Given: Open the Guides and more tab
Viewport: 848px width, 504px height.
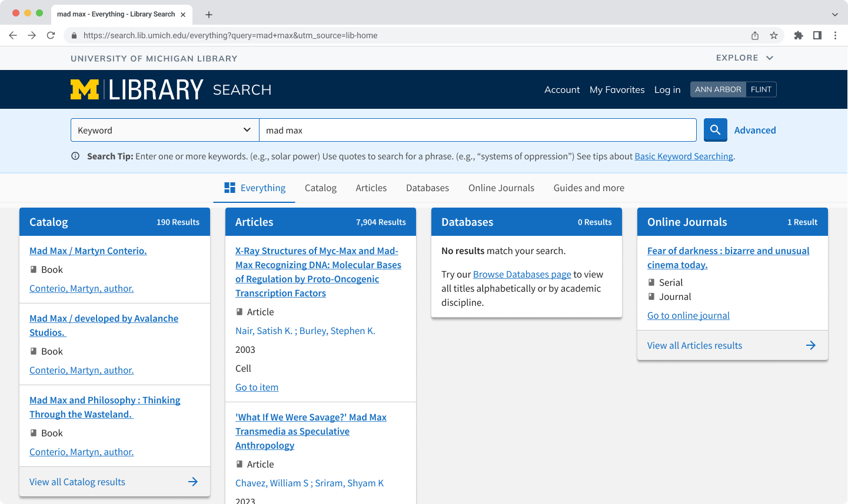Looking at the screenshot, I should [589, 188].
